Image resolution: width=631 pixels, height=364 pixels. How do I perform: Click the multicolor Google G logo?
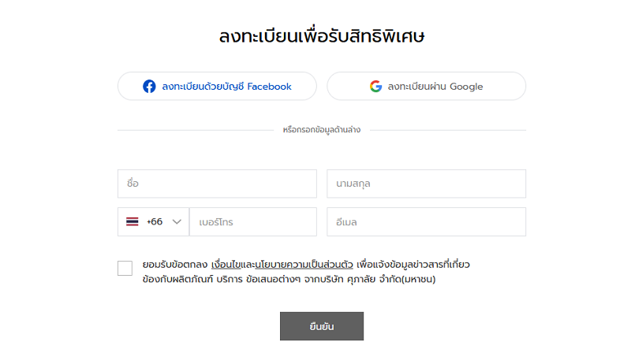click(375, 87)
